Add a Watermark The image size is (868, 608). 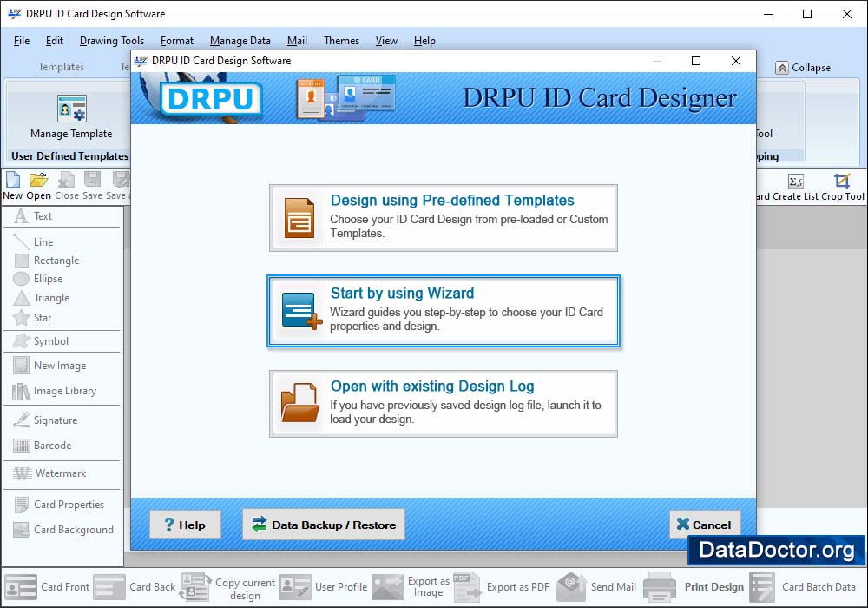[x=49, y=473]
